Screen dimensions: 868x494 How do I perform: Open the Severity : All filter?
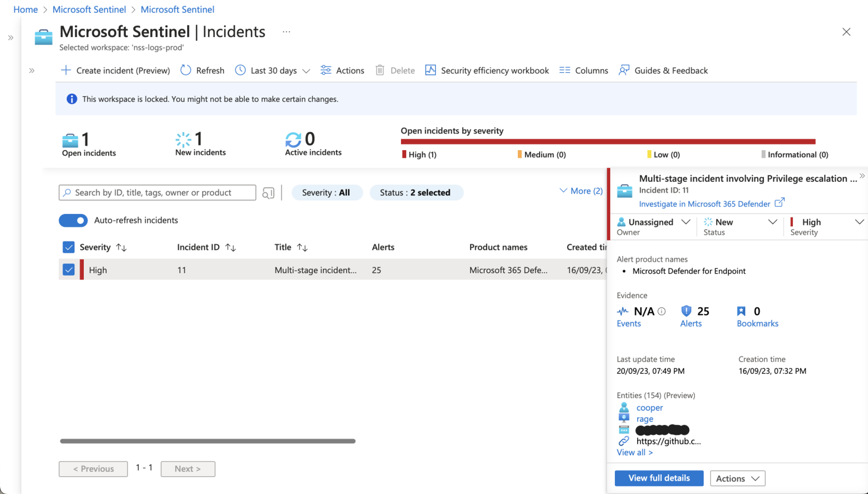[x=326, y=193]
